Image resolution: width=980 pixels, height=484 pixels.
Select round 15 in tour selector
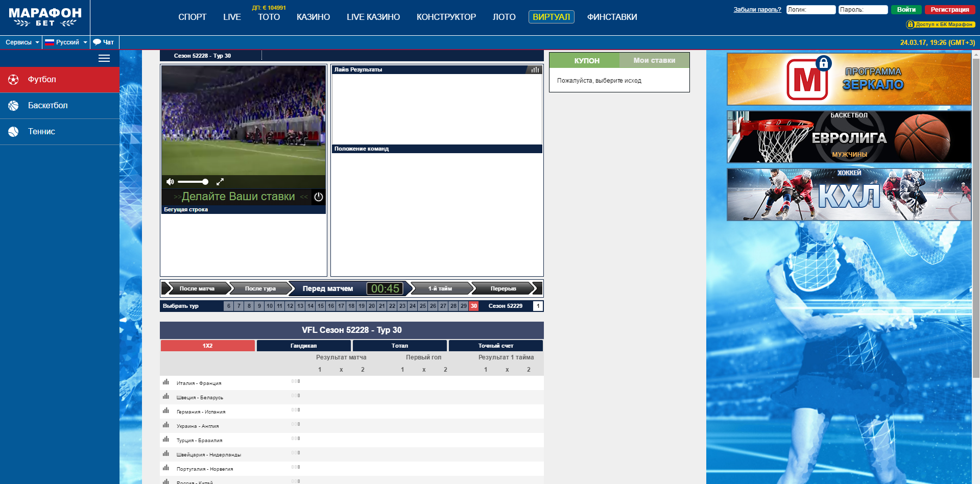[x=321, y=306]
